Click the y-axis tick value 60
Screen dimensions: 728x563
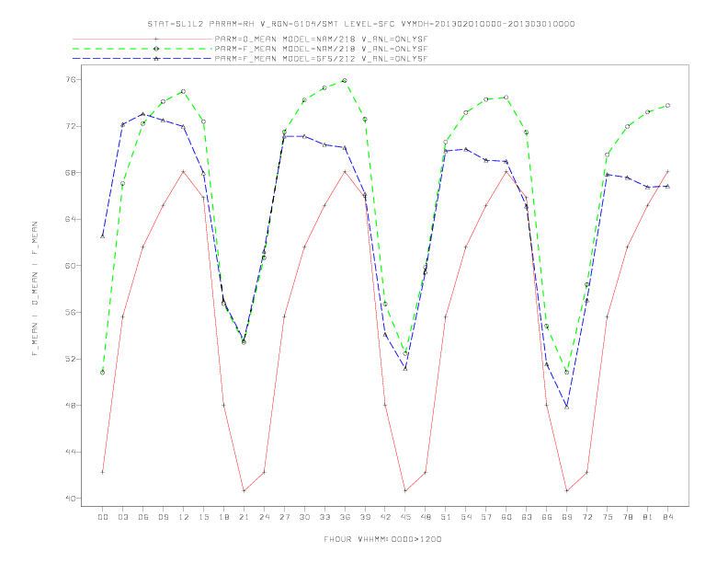(71, 266)
